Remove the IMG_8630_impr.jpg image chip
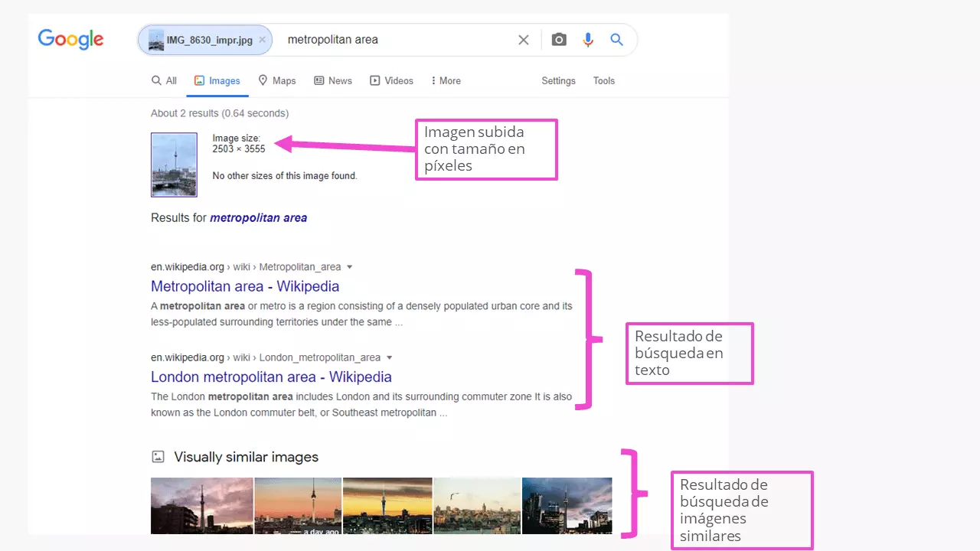The image size is (980, 551). tap(262, 40)
